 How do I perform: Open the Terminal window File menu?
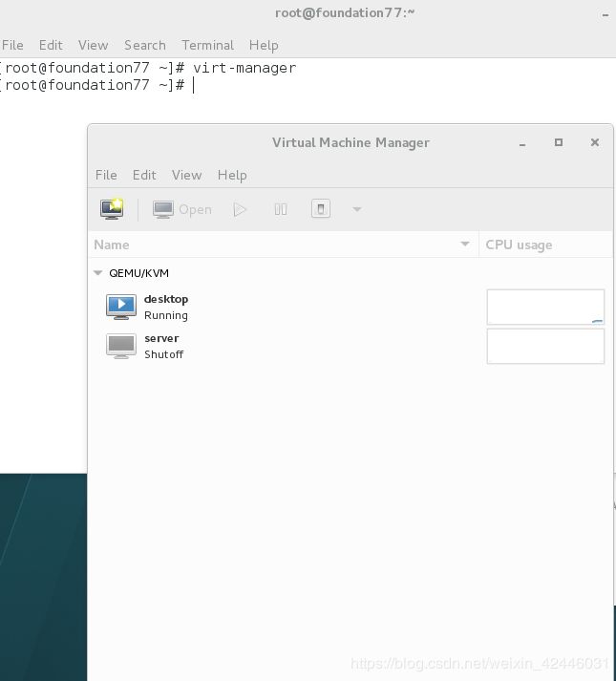12,45
